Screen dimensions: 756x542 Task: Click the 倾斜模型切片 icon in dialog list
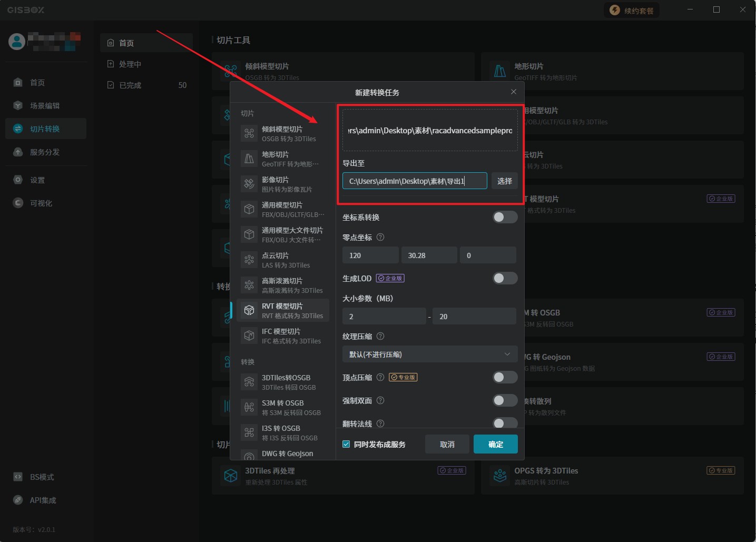pos(249,133)
